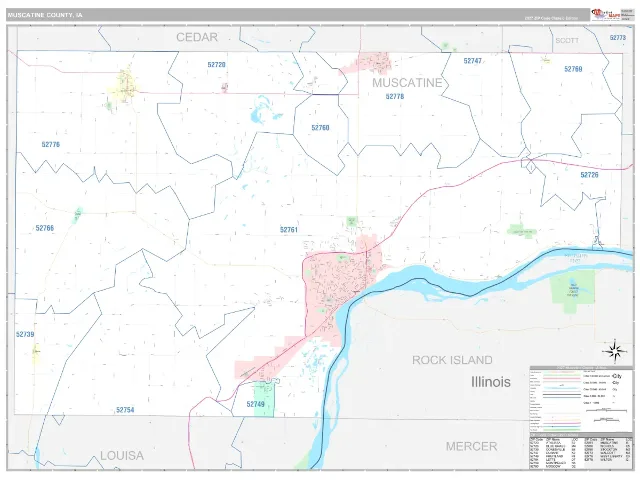Click the LOUISA county label
This screenshot has height=480, width=640.
click(x=122, y=456)
